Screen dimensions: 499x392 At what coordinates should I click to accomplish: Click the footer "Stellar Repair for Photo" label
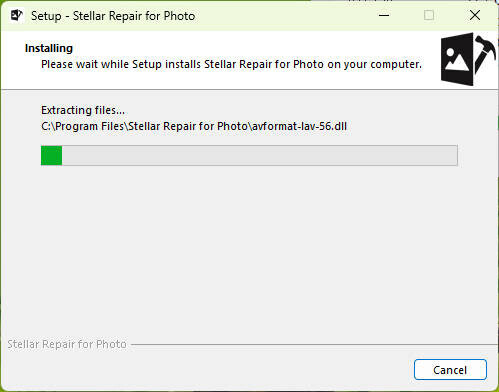(67, 344)
